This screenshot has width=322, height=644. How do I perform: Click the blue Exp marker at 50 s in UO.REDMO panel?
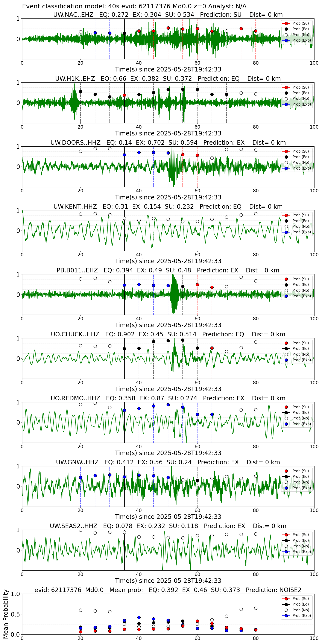168,405
